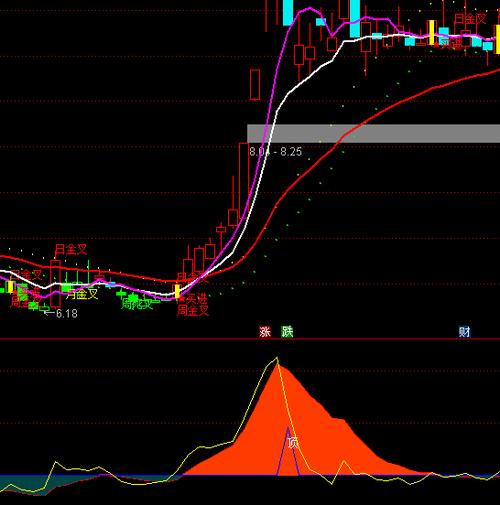Click the red 周金叉 label under 买进

click(x=193, y=311)
